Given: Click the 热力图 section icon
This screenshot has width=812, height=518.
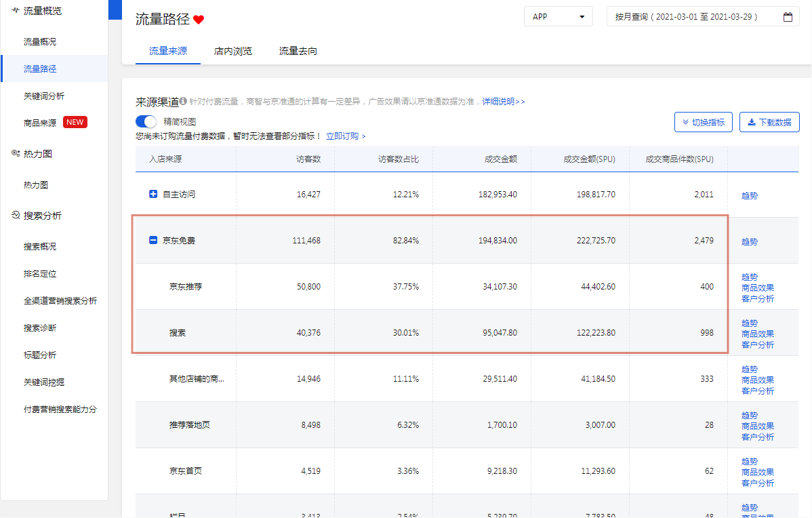Looking at the screenshot, I should 16,153.
